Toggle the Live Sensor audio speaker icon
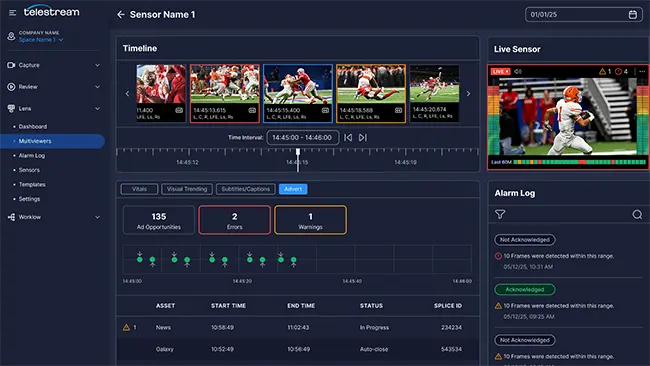This screenshot has height=366, width=650. (x=518, y=71)
